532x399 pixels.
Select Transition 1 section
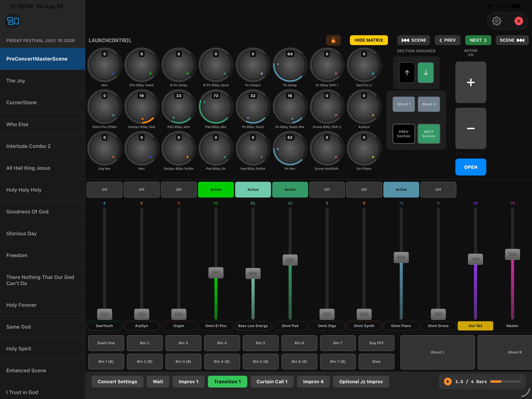pos(227,382)
